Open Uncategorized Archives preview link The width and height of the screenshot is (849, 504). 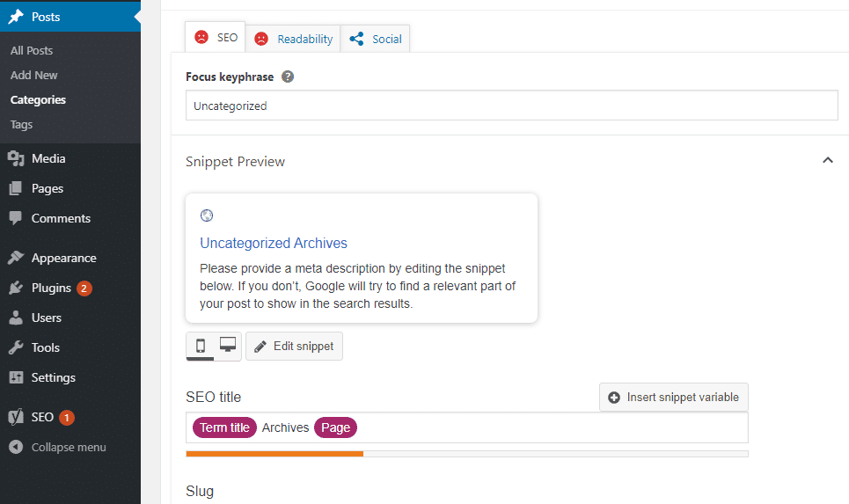tap(274, 243)
